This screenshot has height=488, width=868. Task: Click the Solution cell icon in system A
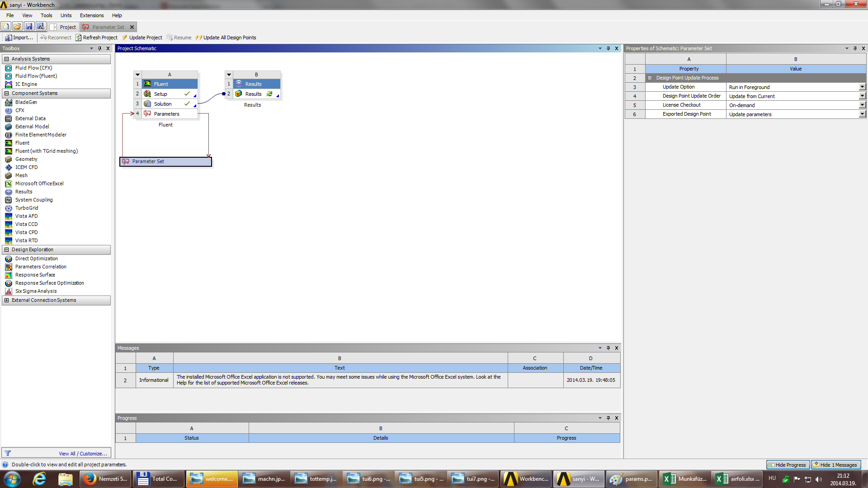tap(147, 104)
